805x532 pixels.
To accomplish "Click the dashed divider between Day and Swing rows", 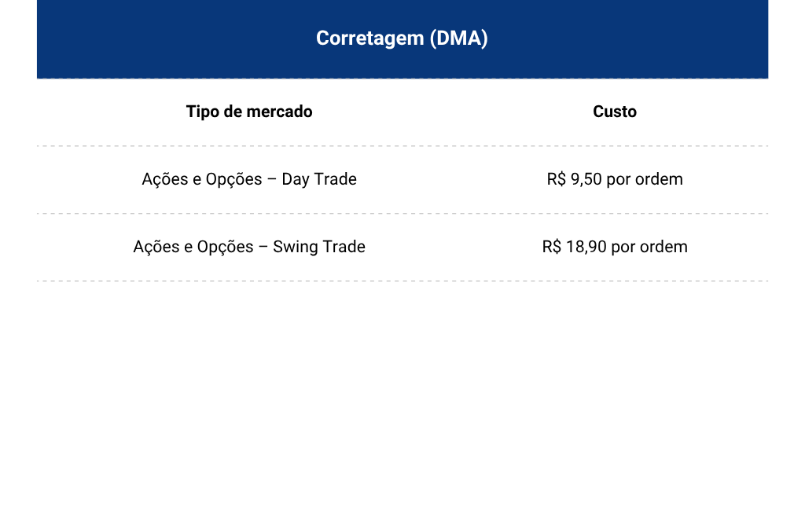I will coord(402,214).
